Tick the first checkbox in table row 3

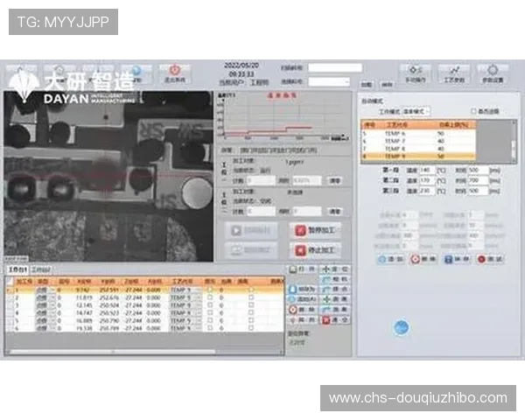210,305
